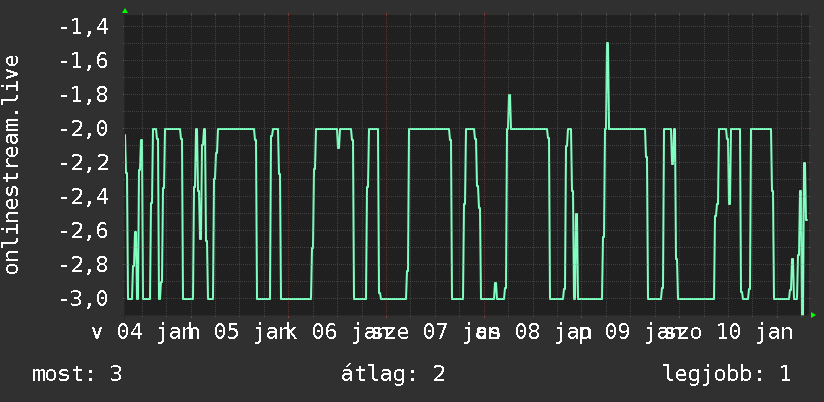Click the -2,6 y-axis label

click(84, 231)
